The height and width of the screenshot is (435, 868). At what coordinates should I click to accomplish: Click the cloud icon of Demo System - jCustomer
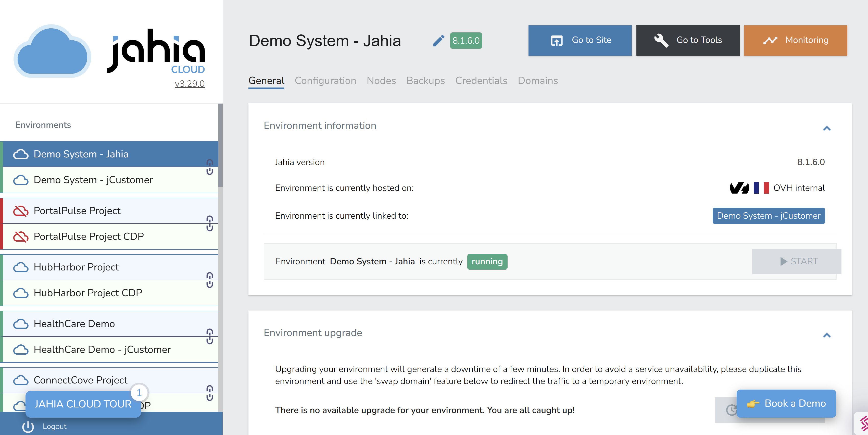pos(21,180)
